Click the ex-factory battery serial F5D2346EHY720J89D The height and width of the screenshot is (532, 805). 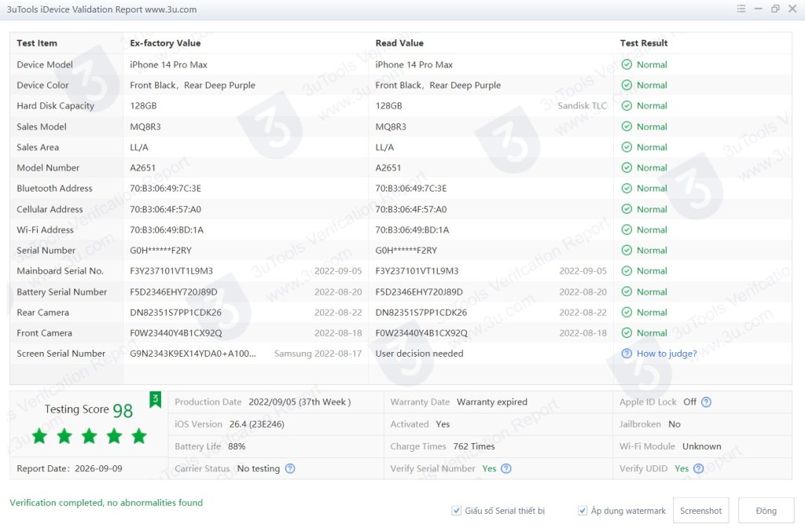(174, 292)
